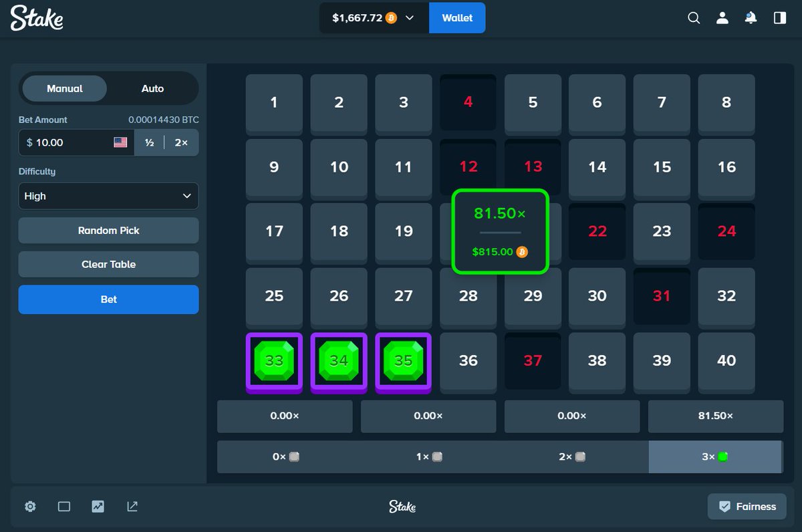Select the 0× hits payout cell
802x532 pixels.
coord(285,457)
